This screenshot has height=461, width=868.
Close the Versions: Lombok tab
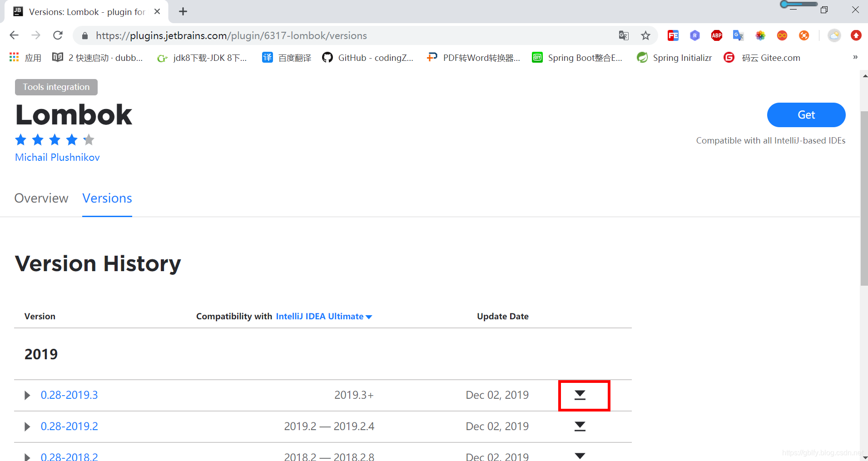[x=157, y=11]
